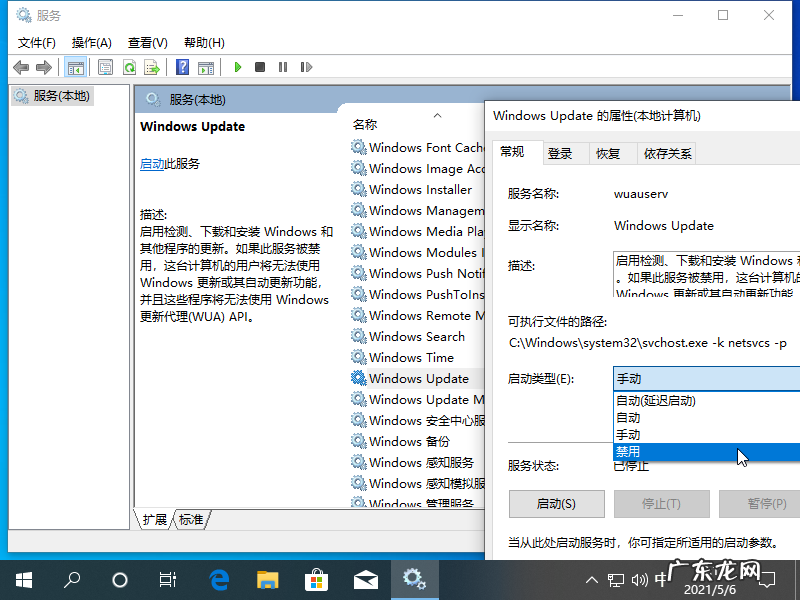Start the service with the green play icon
Screen dimensions: 800x600
pos(237,67)
